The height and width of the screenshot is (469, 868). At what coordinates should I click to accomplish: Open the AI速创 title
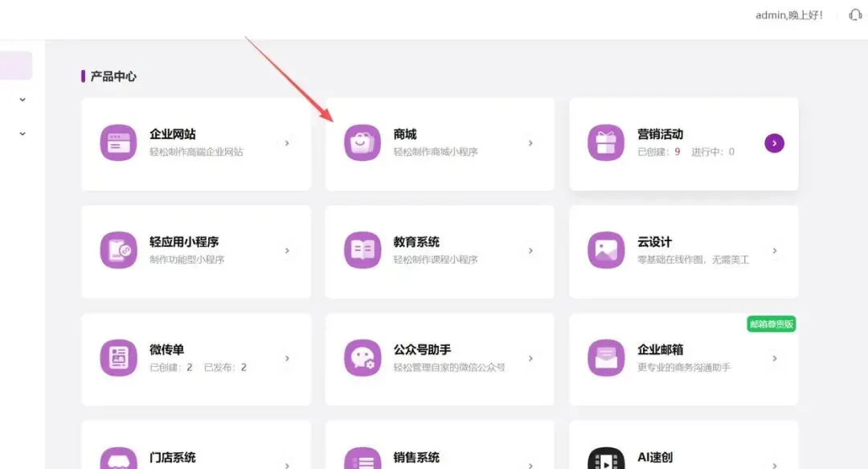[x=656, y=458]
